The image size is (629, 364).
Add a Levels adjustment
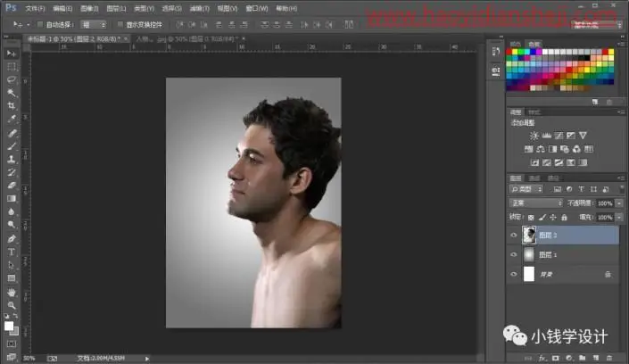[546, 136]
